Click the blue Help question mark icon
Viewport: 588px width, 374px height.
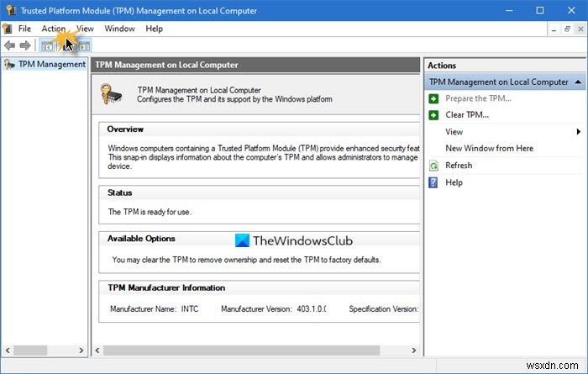(x=433, y=182)
